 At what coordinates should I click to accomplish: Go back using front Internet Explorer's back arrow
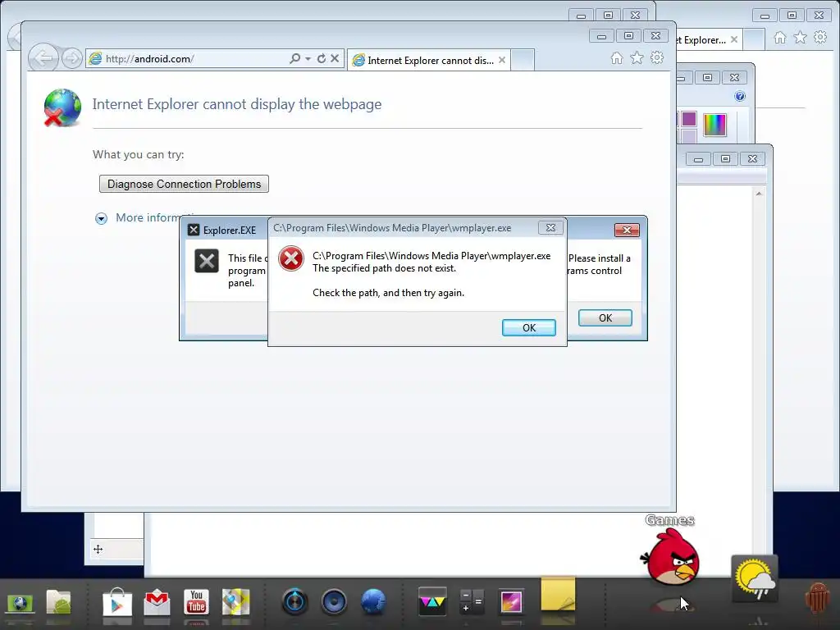tap(43, 58)
